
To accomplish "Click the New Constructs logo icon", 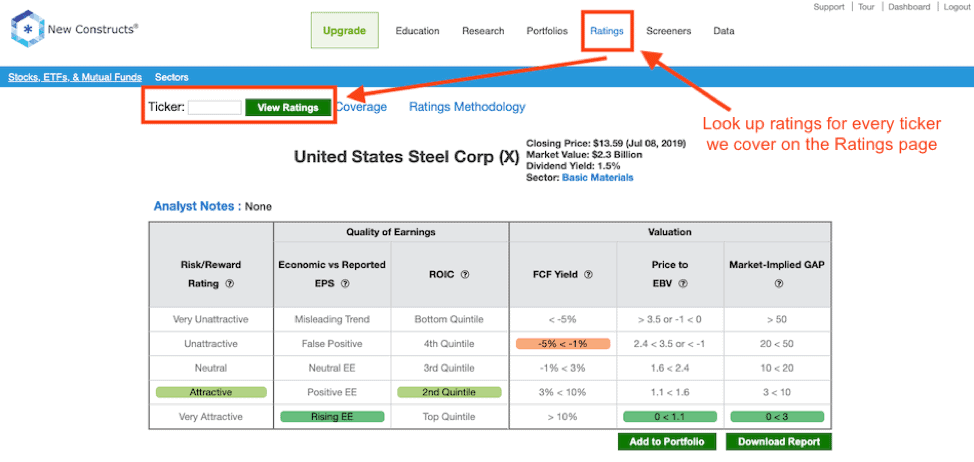I will tap(27, 29).
